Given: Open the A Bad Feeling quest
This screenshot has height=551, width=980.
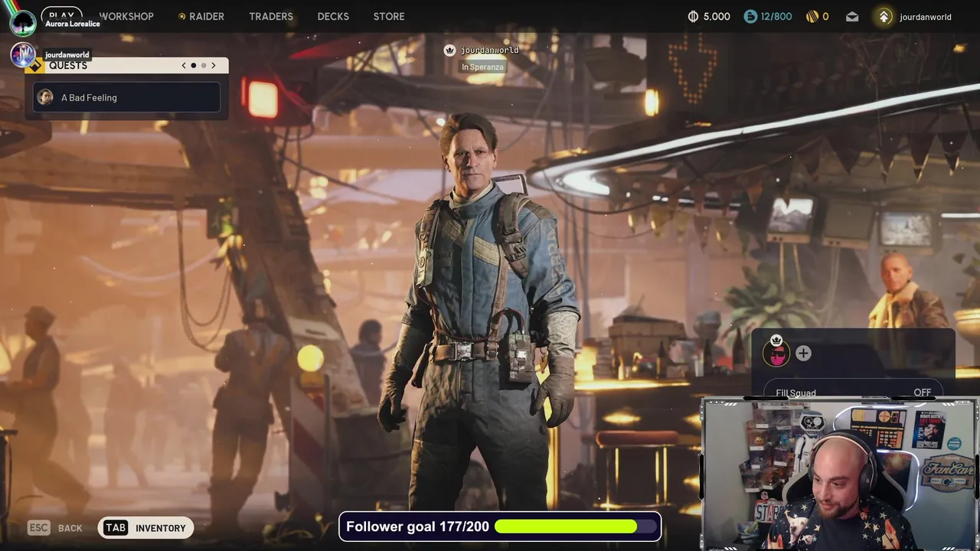Looking at the screenshot, I should click(x=126, y=97).
